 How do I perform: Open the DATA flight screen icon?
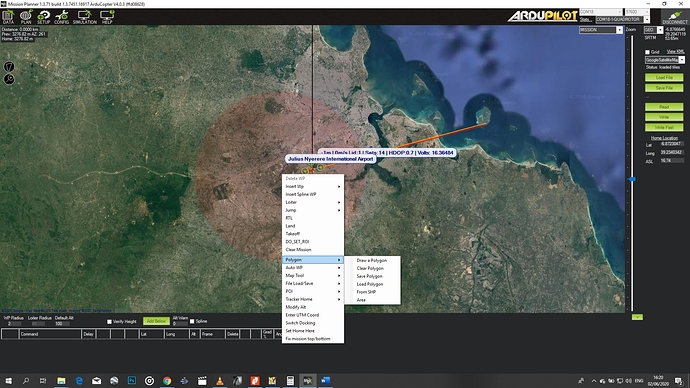click(x=8, y=17)
